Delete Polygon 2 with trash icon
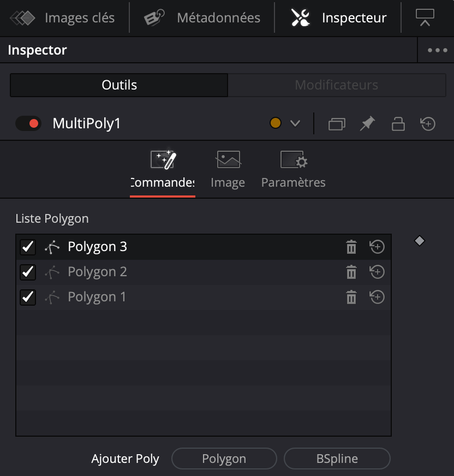The image size is (454, 476). coord(351,272)
